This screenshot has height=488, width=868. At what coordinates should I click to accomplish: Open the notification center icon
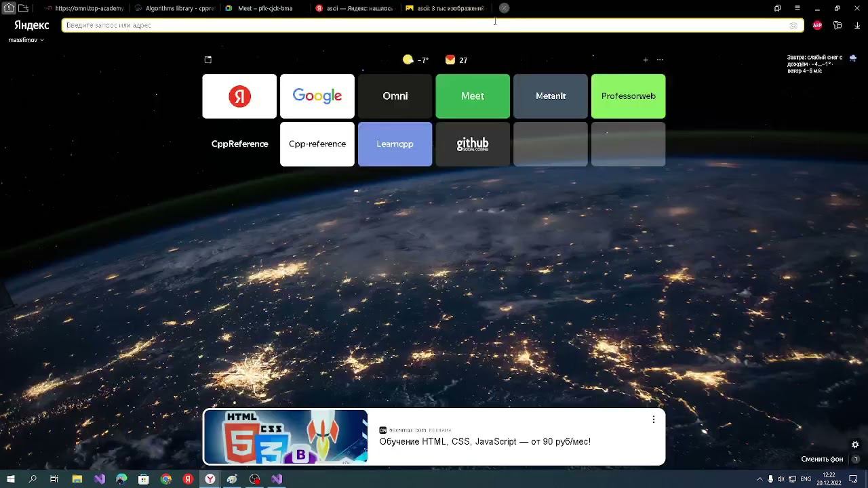click(854, 479)
